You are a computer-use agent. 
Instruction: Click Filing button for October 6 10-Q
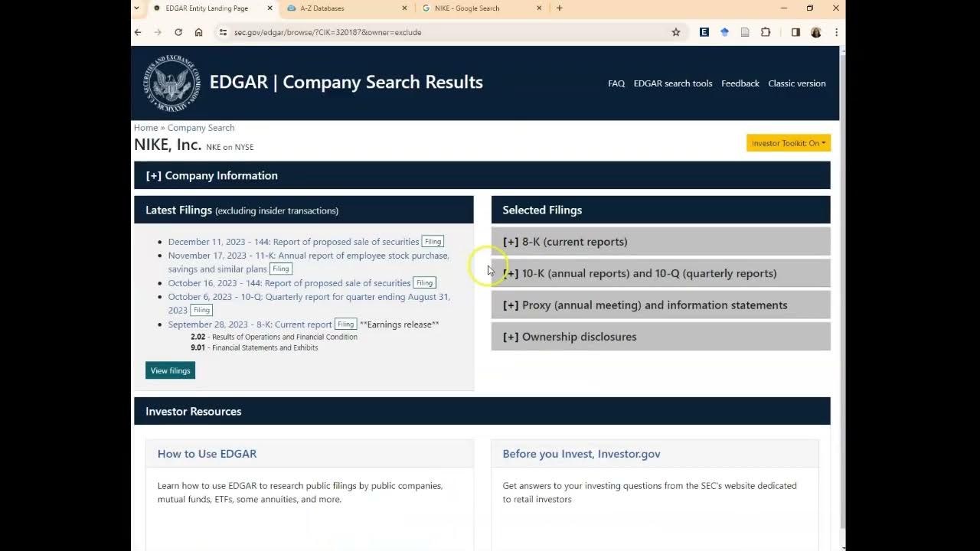tap(201, 311)
